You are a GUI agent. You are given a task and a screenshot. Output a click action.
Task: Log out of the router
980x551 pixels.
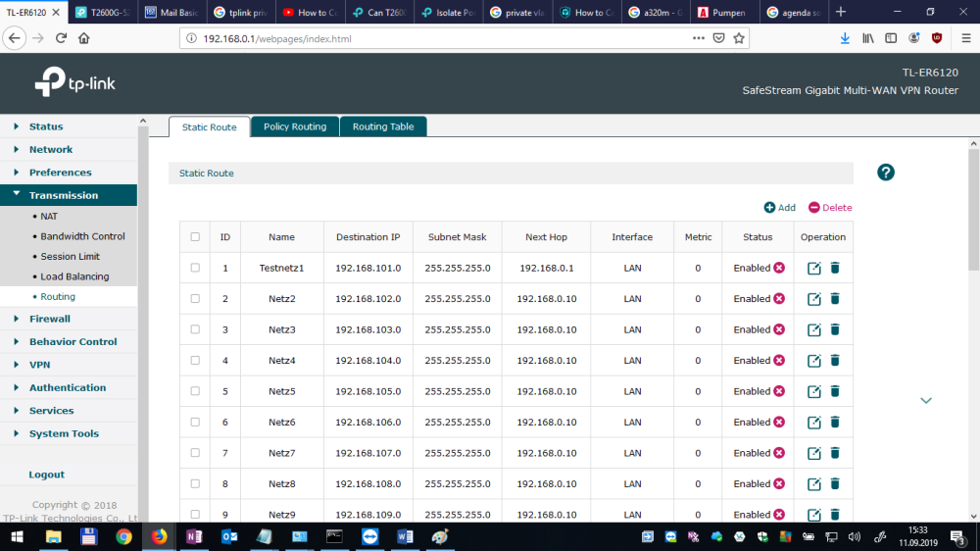(x=46, y=475)
